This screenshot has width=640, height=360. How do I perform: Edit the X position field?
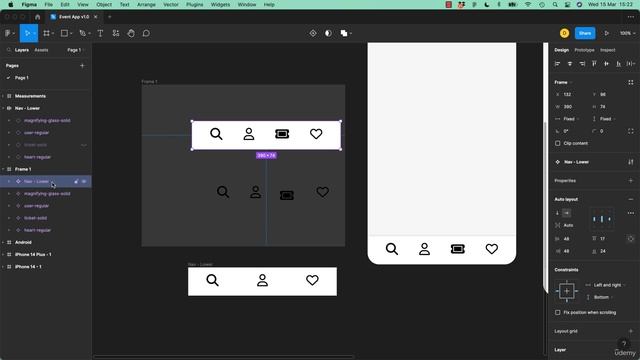coord(570,94)
